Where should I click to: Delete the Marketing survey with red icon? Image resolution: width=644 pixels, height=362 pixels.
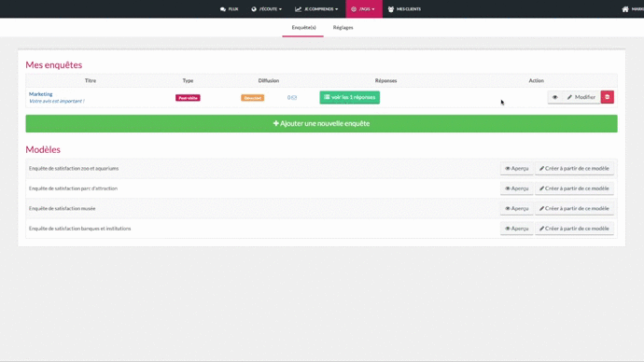click(607, 97)
